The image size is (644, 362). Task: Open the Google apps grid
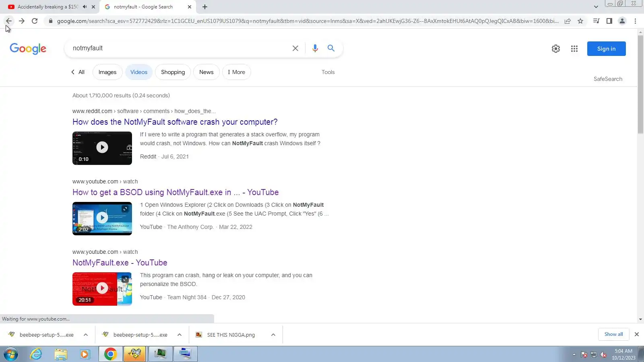pyautogui.click(x=574, y=49)
